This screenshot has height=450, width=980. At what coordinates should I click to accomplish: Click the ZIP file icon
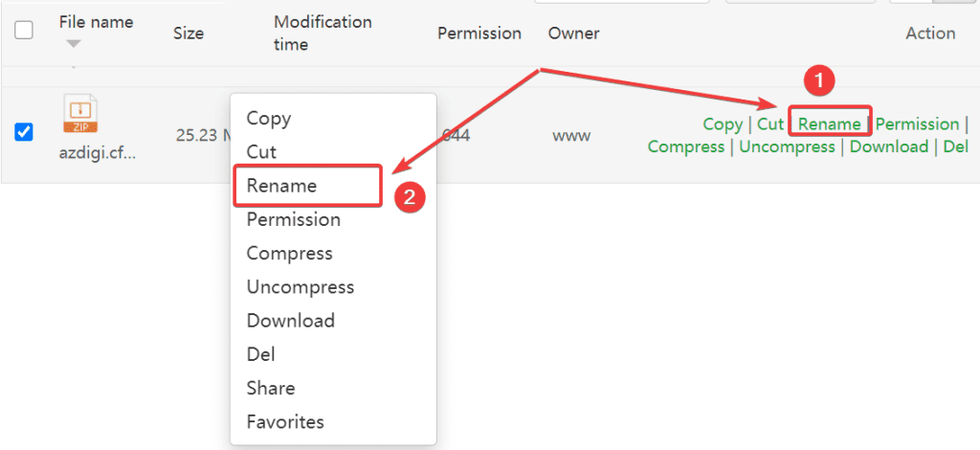(80, 115)
